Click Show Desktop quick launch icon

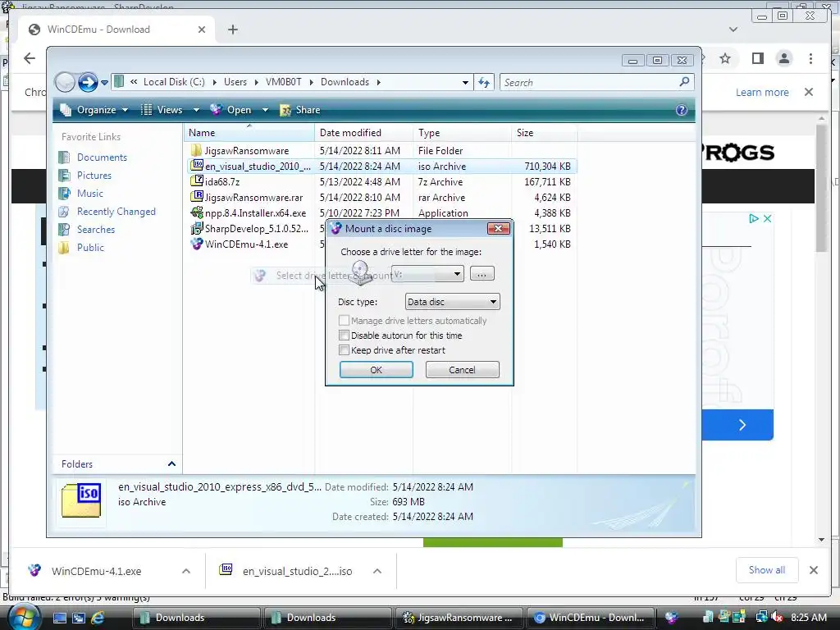[x=59, y=618]
